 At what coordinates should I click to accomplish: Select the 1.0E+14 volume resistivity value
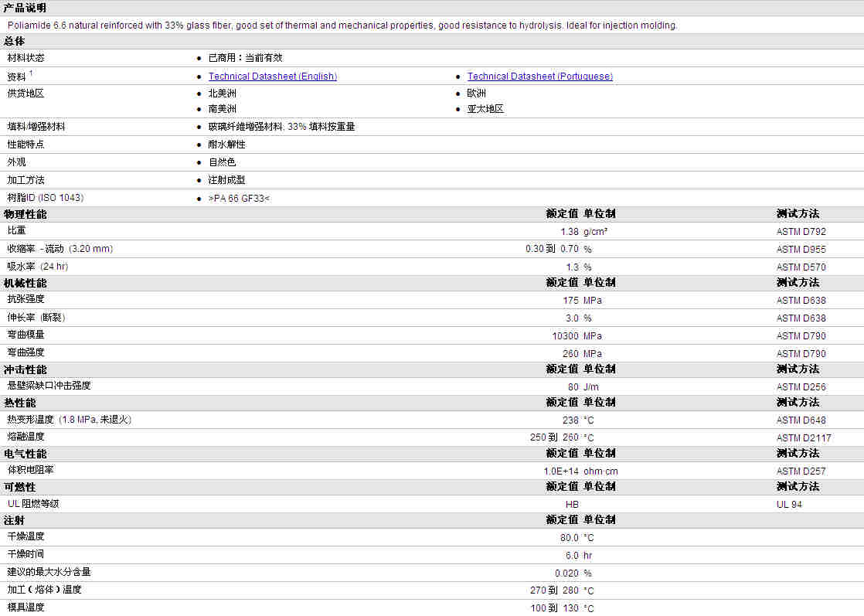pyautogui.click(x=561, y=471)
